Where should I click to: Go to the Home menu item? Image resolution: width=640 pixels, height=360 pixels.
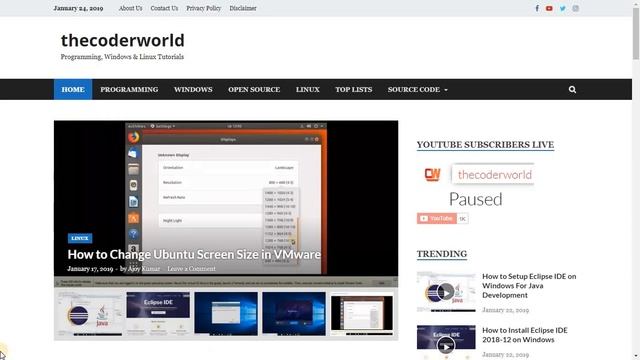click(x=73, y=89)
